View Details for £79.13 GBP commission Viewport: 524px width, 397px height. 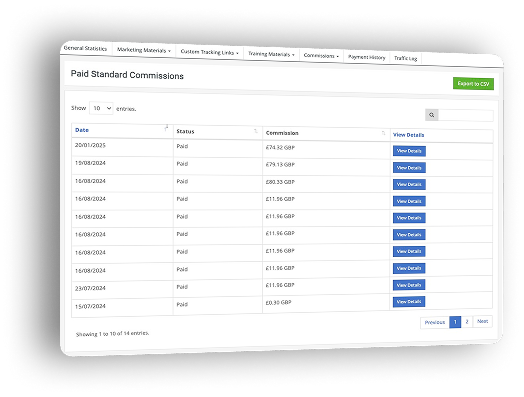[x=409, y=168]
